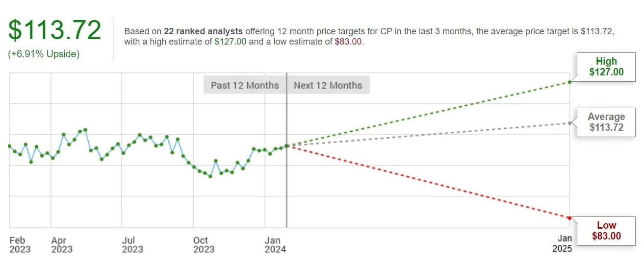Click the Feb 2023 axis label
This screenshot has width=644, height=261.
(19, 244)
